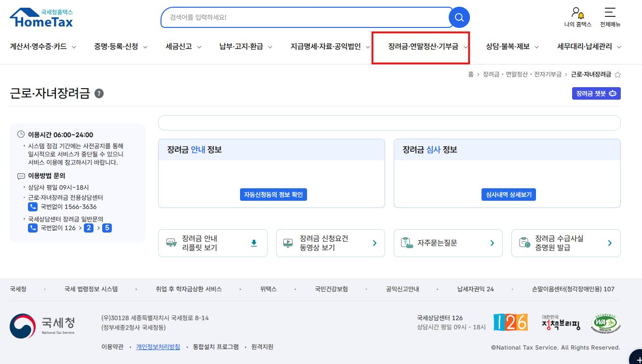Click the 126 call center logo in footer

pyautogui.click(x=510, y=323)
